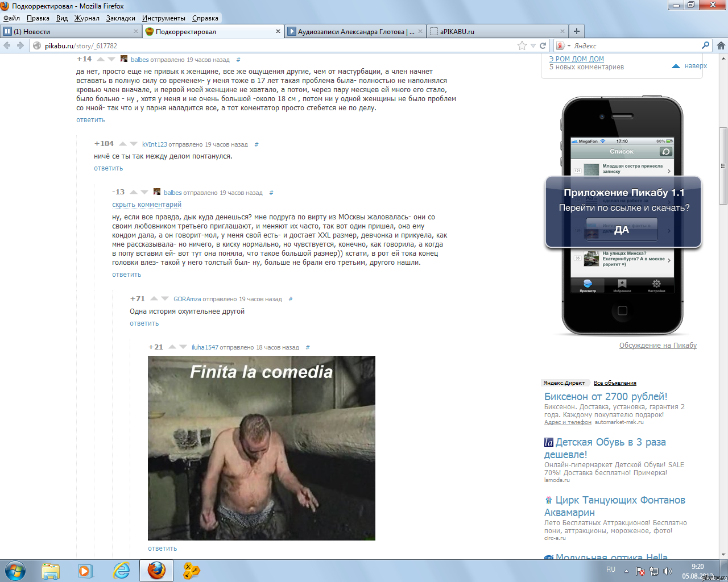Image resolution: width=728 pixels, height=582 pixels.
Task: Open Action Center flag in system tray
Action: pos(640,571)
